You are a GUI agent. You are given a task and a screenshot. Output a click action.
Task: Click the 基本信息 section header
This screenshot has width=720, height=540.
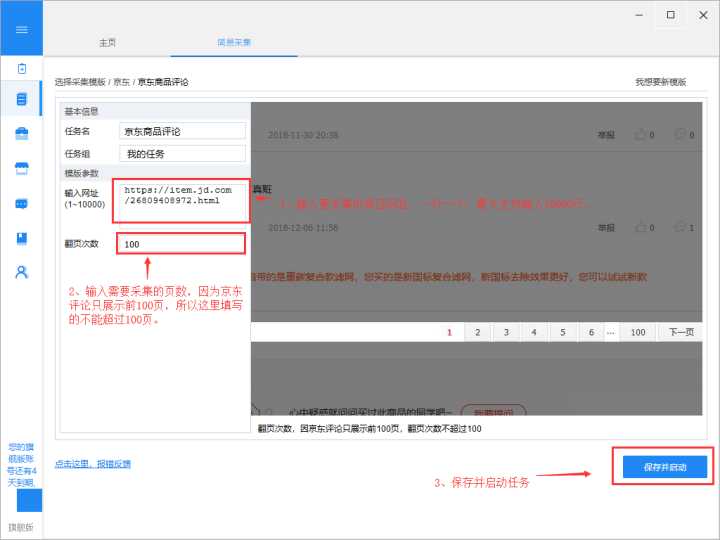81,111
